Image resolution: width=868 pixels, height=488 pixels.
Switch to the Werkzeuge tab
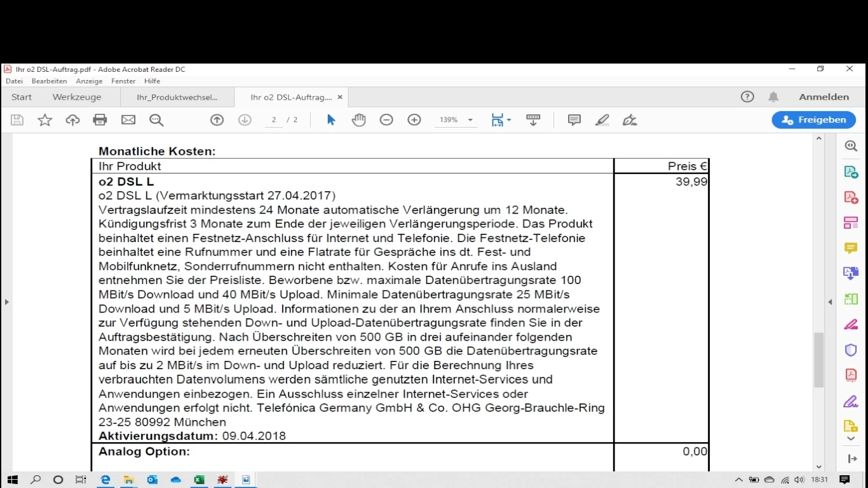coord(77,97)
